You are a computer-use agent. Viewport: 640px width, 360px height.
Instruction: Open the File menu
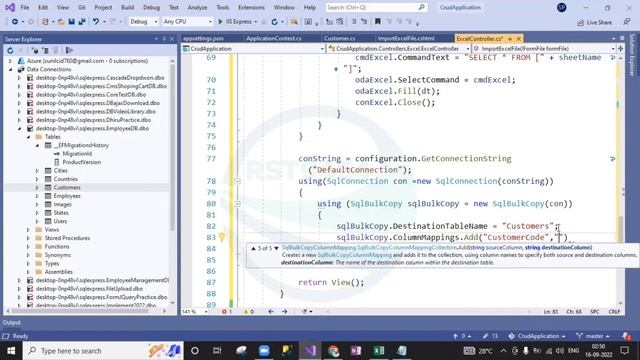tap(24, 7)
